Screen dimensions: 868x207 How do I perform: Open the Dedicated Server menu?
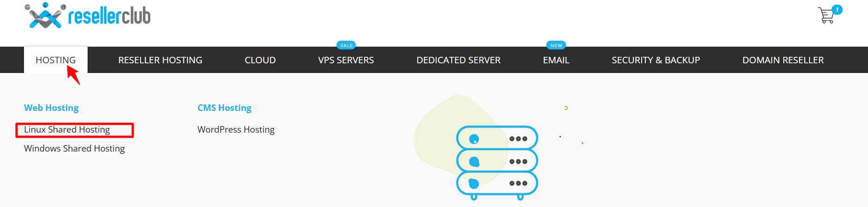pos(459,60)
